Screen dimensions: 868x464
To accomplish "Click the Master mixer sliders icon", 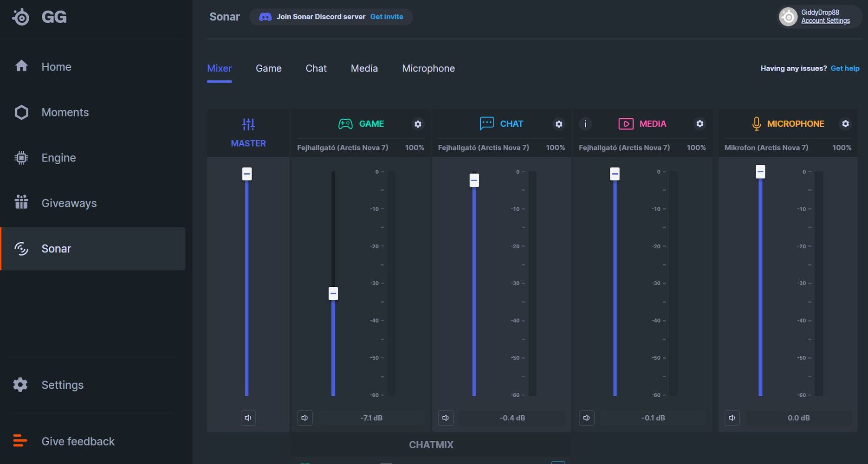I will (x=248, y=124).
